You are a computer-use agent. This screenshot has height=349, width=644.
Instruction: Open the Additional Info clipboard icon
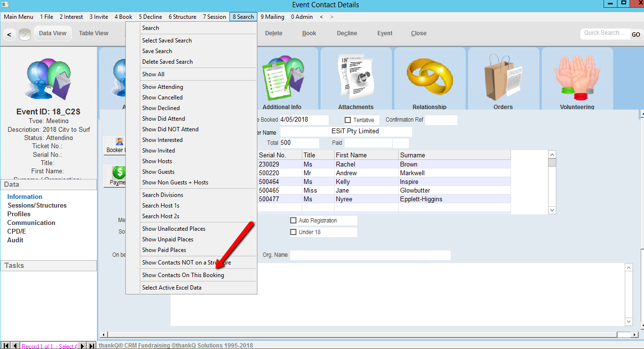(282, 77)
